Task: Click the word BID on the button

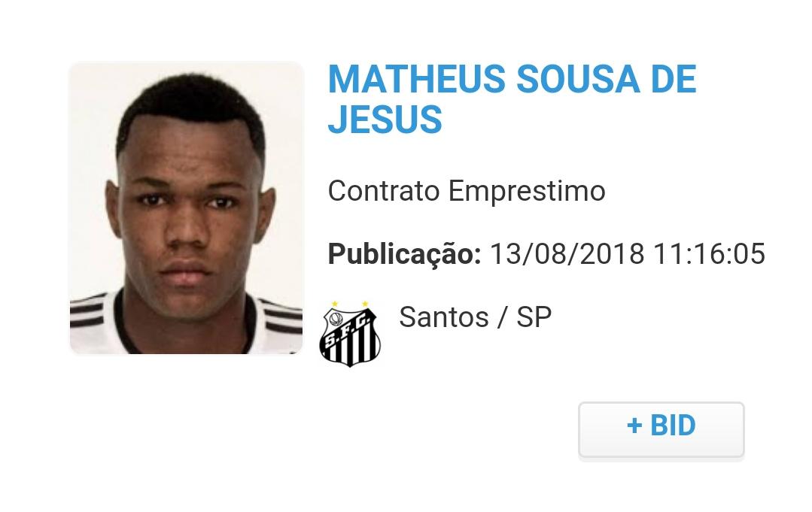Action: [x=673, y=426]
